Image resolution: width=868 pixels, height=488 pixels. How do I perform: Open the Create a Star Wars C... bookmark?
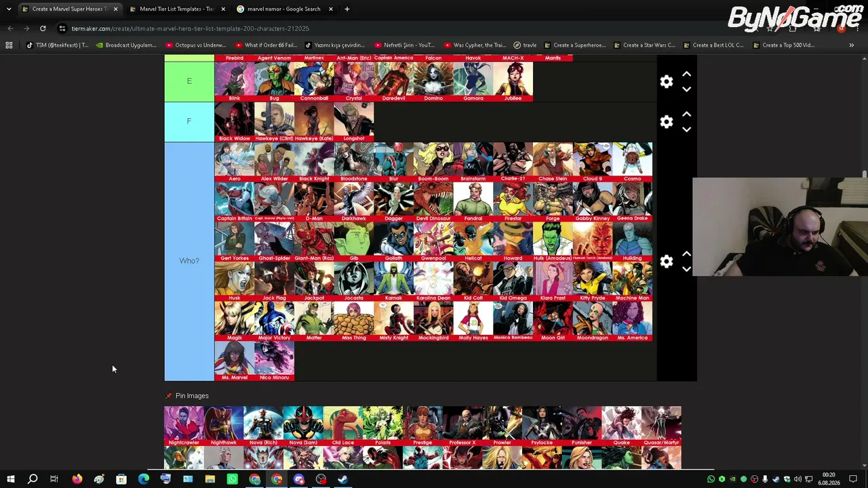(x=644, y=45)
